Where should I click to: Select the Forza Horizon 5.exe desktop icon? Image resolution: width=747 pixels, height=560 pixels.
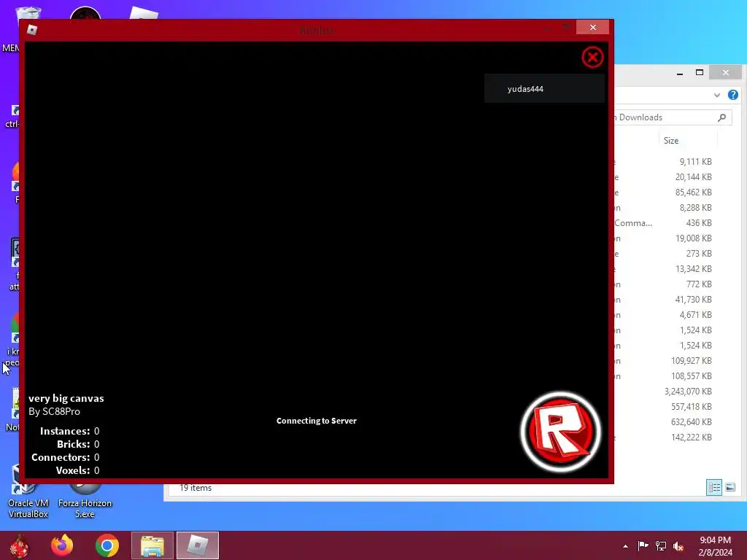tap(85, 497)
